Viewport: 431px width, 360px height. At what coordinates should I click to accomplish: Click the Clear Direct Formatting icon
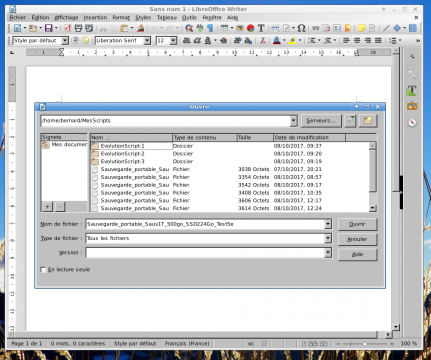coord(263,41)
